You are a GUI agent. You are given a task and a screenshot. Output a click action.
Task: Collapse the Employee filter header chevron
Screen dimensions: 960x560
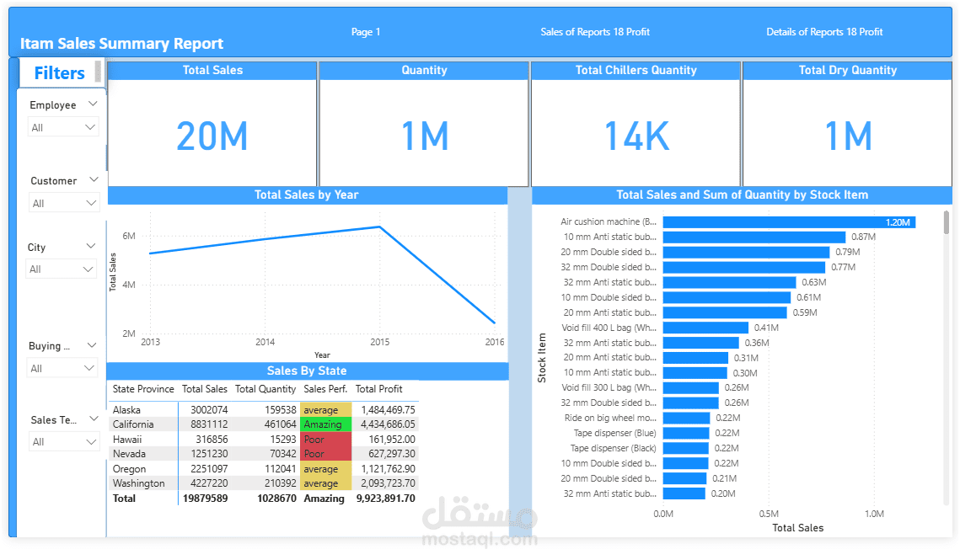(x=93, y=104)
